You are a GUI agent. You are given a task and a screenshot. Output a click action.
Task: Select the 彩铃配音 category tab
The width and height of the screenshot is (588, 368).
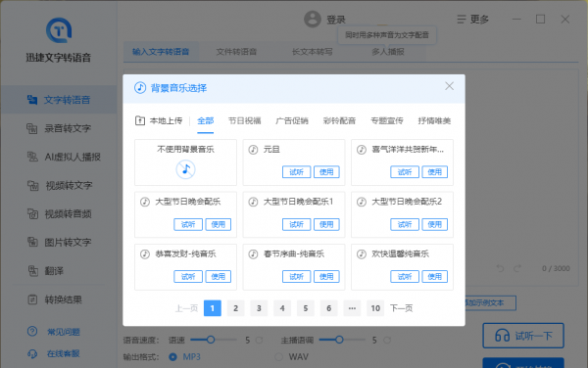point(339,120)
